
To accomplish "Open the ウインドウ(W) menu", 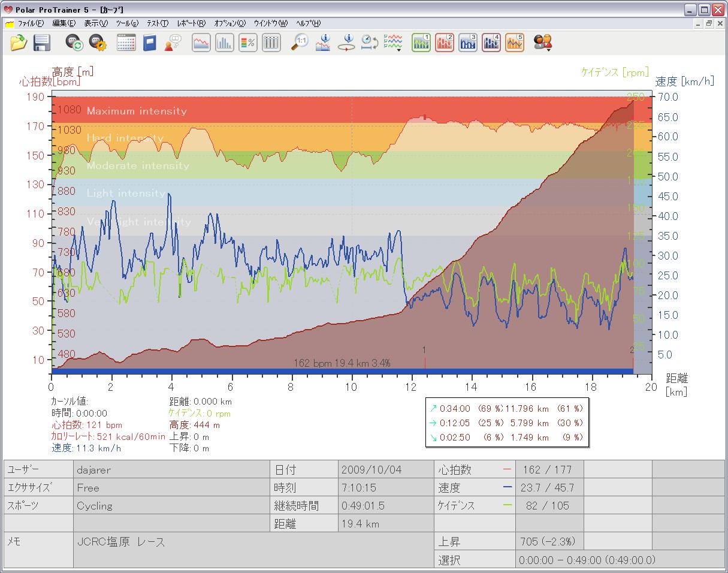I will [271, 23].
